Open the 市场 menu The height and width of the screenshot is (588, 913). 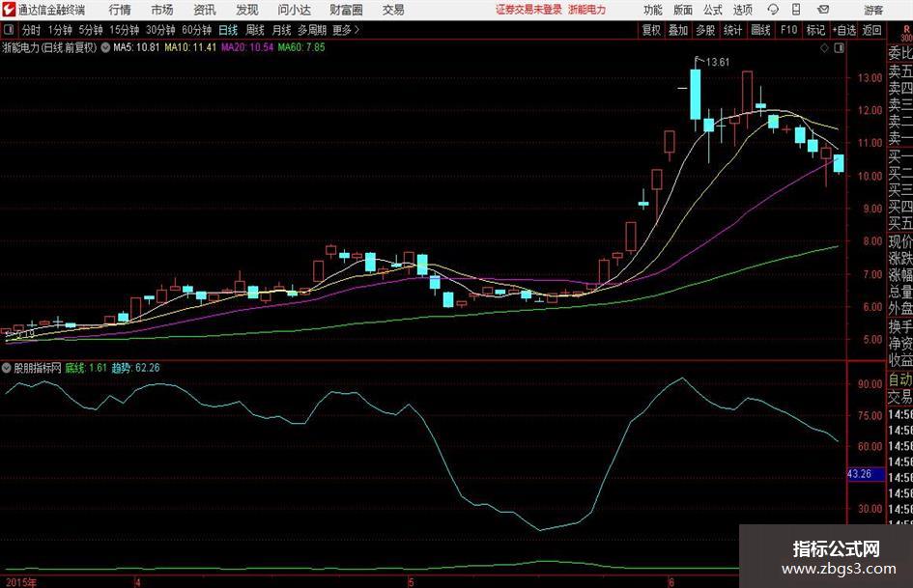coord(162,10)
